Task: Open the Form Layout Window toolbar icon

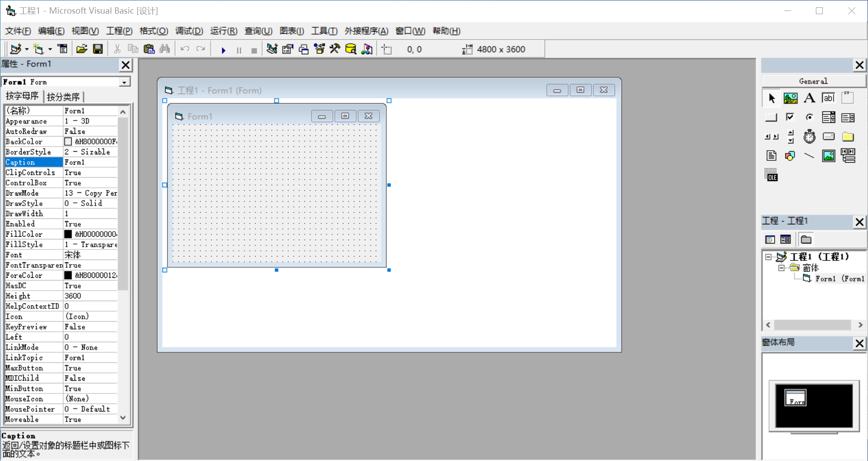Action: [304, 49]
